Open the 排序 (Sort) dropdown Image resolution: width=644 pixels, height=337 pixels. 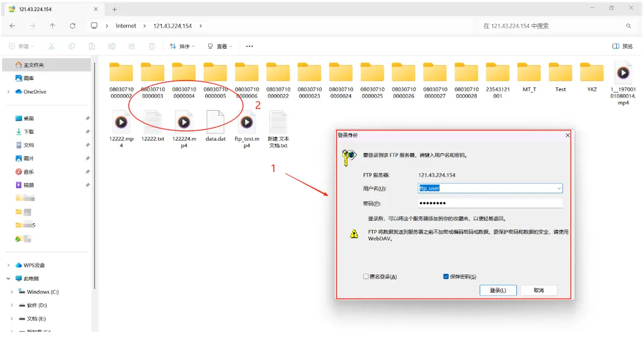pos(182,47)
